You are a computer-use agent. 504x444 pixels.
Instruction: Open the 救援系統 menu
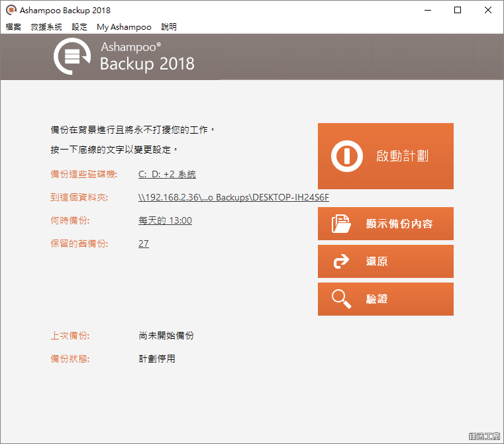[46, 27]
